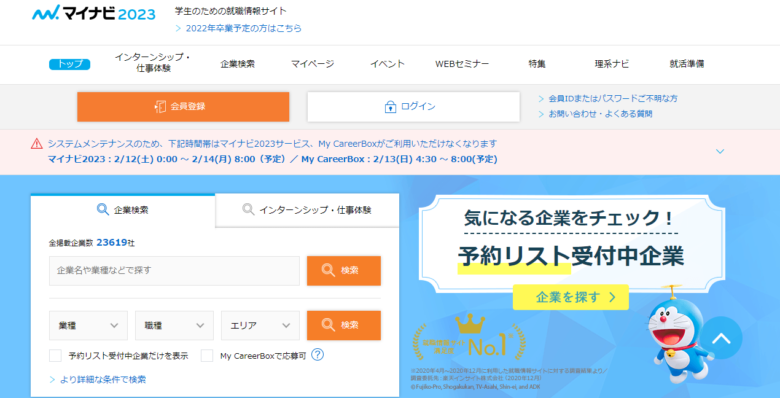Image resolution: width=780 pixels, height=398 pixels.
Task: Click the ログイン button
Action: pyautogui.click(x=413, y=106)
